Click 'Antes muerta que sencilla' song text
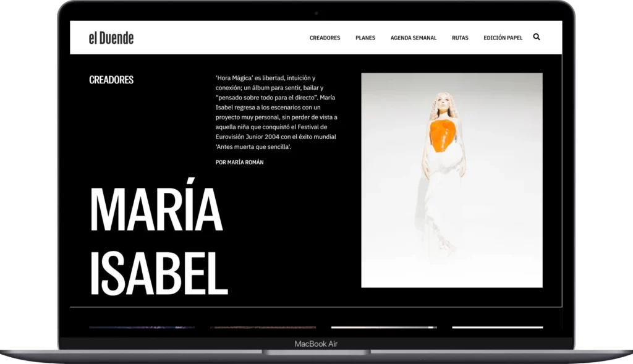The image size is (633, 364). coord(253,146)
